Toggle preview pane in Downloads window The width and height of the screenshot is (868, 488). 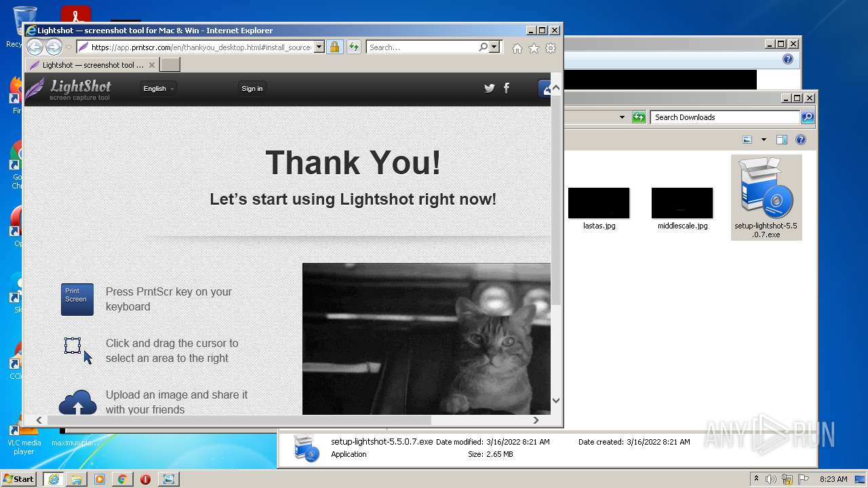point(781,140)
